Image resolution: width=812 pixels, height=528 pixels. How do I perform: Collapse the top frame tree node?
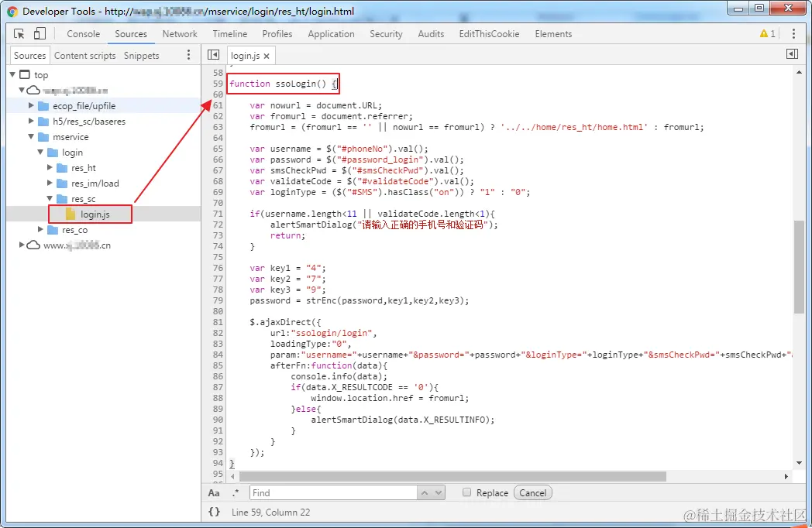(12, 74)
